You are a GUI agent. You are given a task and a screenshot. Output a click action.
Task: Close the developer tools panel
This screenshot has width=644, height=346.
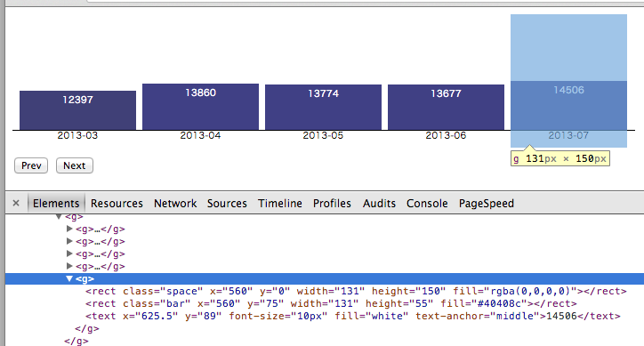point(16,203)
